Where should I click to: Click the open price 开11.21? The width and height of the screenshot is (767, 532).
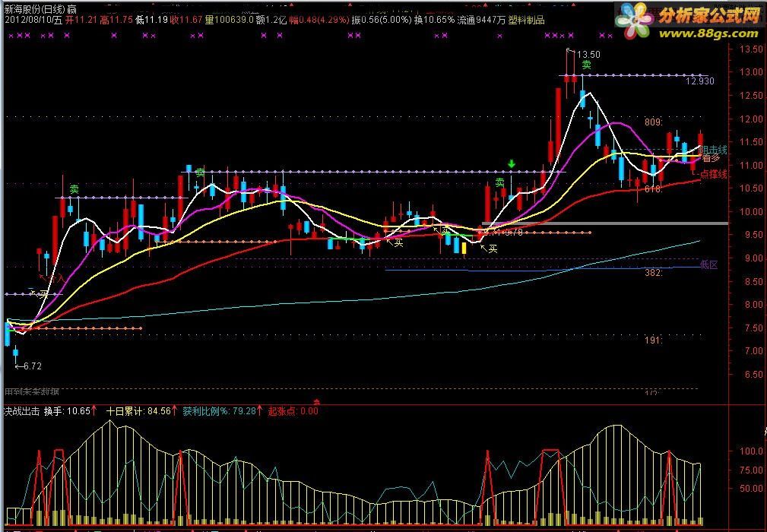[x=81, y=20]
